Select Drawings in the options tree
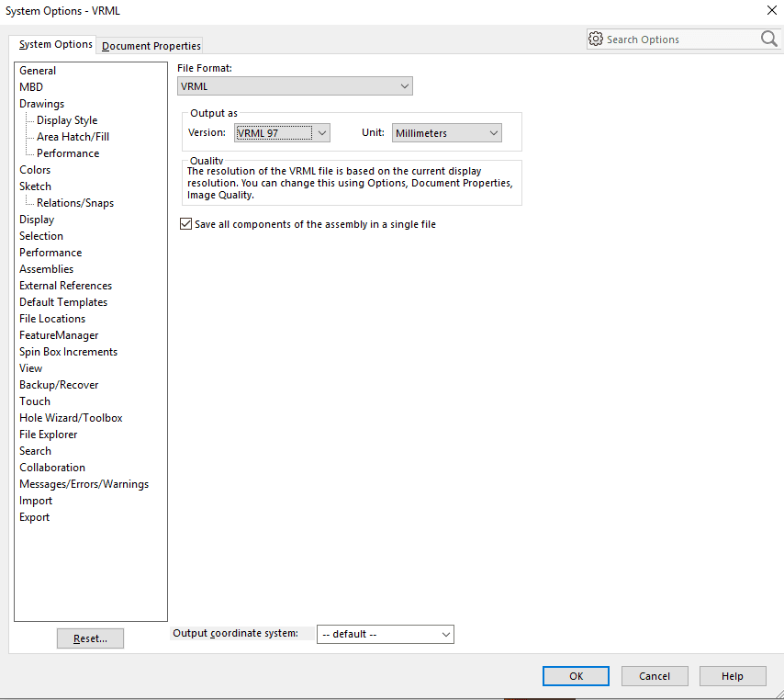 click(x=41, y=104)
